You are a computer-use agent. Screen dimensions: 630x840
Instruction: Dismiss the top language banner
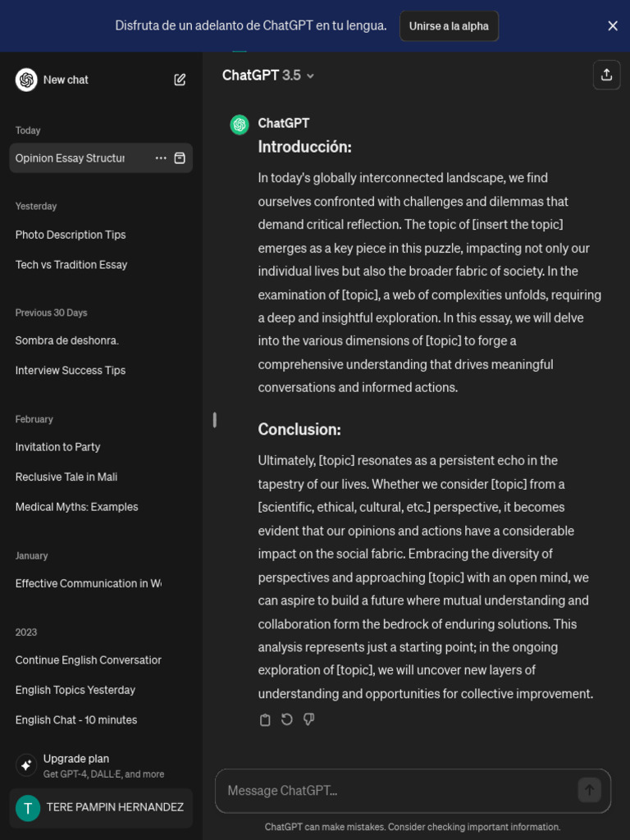click(613, 26)
